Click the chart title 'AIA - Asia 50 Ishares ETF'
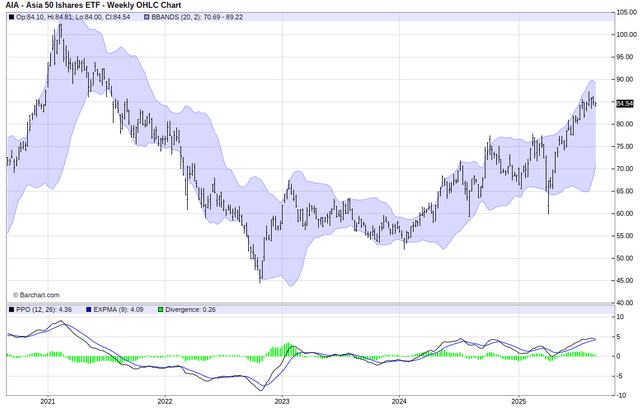 point(53,5)
